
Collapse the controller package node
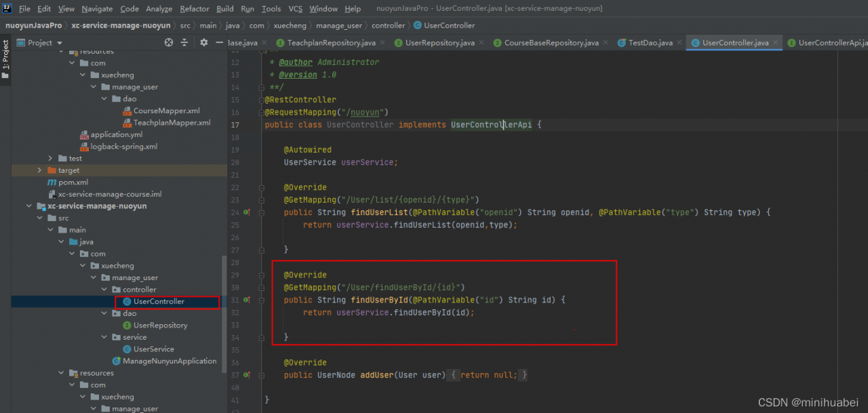coord(105,290)
